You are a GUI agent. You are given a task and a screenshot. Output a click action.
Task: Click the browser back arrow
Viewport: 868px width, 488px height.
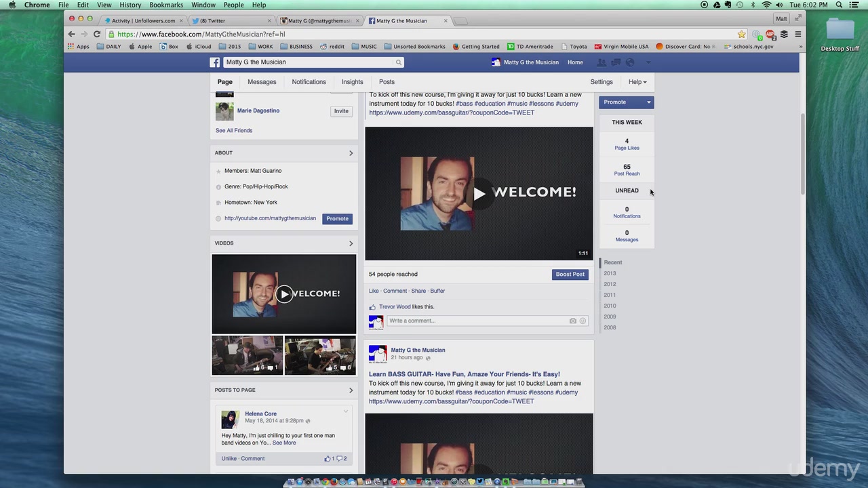point(71,34)
